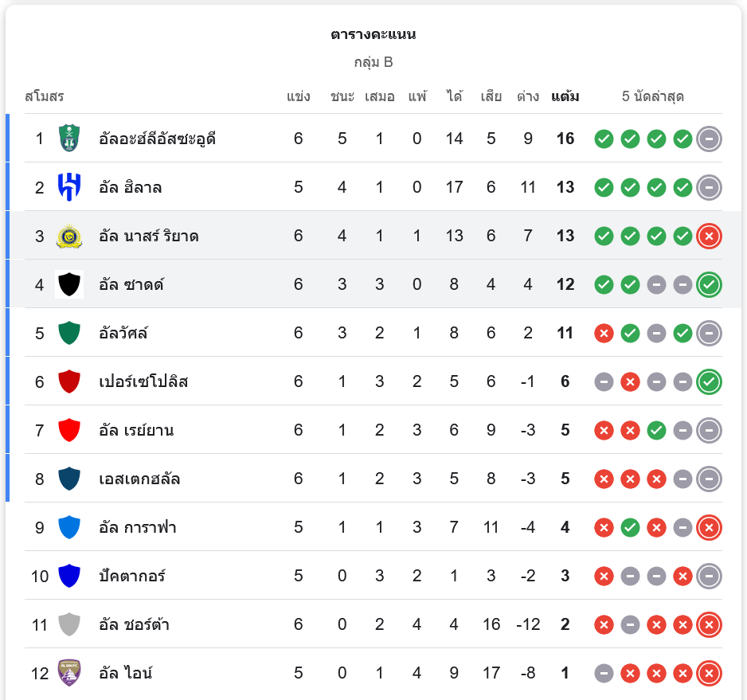Click Al Nassr's latest red loss icon
Image resolution: width=747 pixels, height=700 pixels.
(x=709, y=236)
